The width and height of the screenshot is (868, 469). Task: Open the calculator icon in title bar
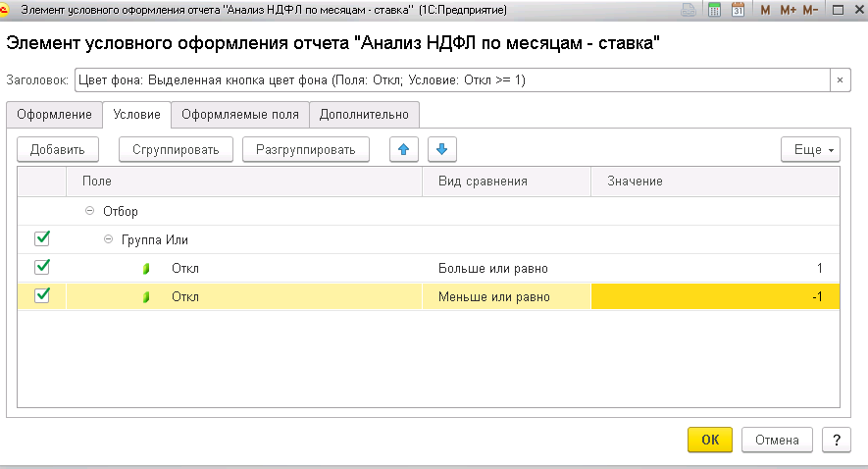tap(714, 10)
